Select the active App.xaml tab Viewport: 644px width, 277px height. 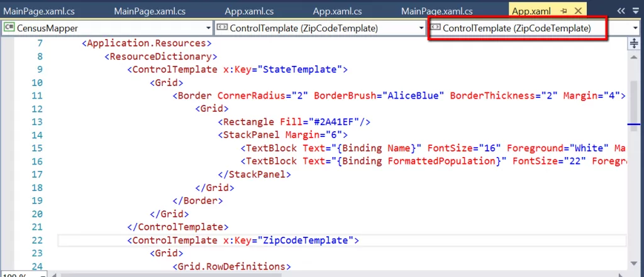pyautogui.click(x=531, y=11)
